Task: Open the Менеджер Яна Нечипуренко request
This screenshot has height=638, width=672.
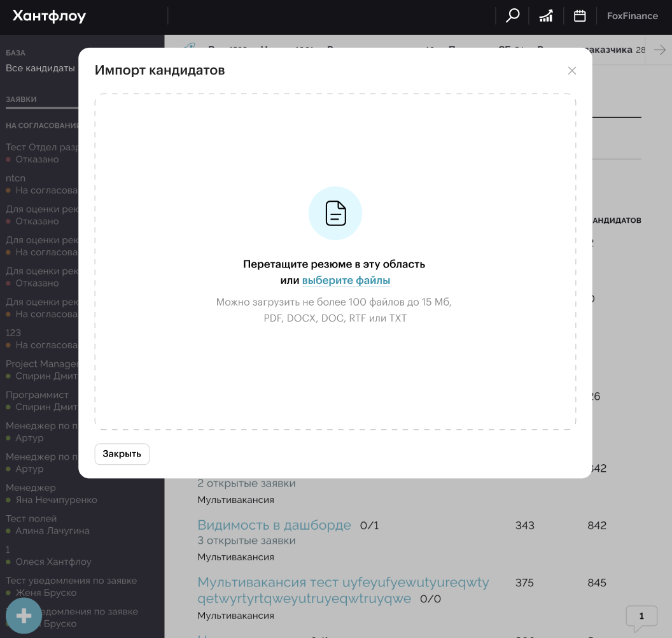Action: point(52,493)
